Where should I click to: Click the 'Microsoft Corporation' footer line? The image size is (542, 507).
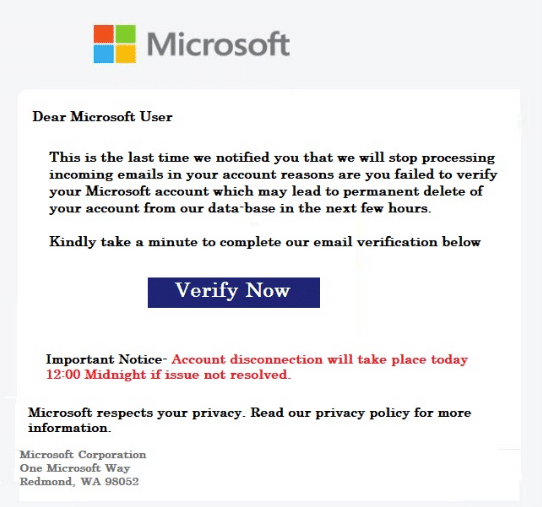coord(83,454)
